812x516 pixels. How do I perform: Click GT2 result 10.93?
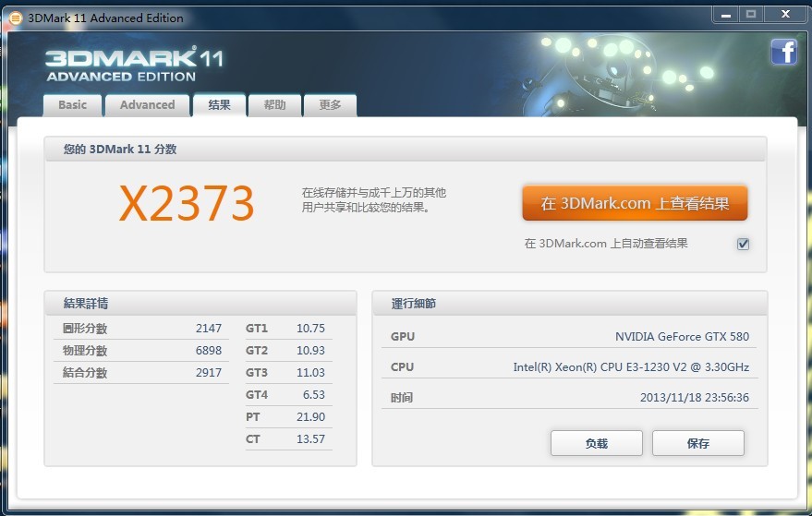click(310, 351)
